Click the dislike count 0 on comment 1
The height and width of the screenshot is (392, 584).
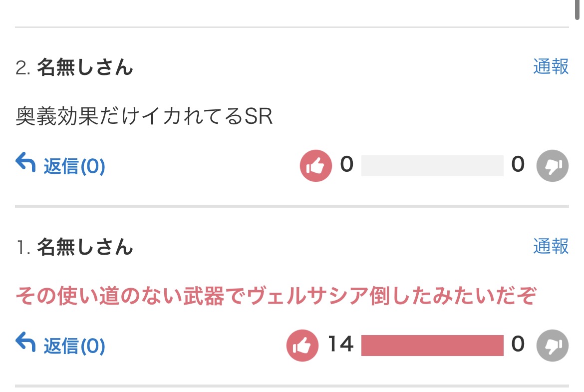pyautogui.click(x=518, y=344)
